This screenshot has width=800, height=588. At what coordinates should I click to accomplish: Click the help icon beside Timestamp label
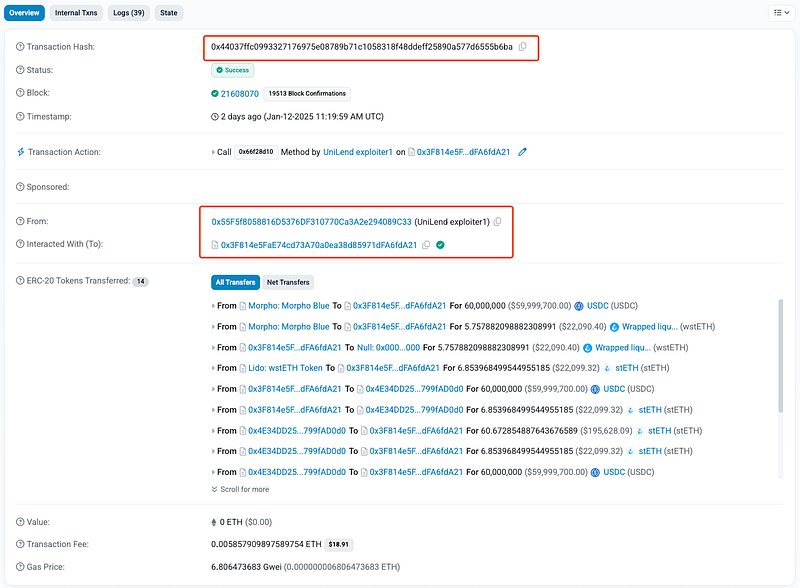point(20,116)
